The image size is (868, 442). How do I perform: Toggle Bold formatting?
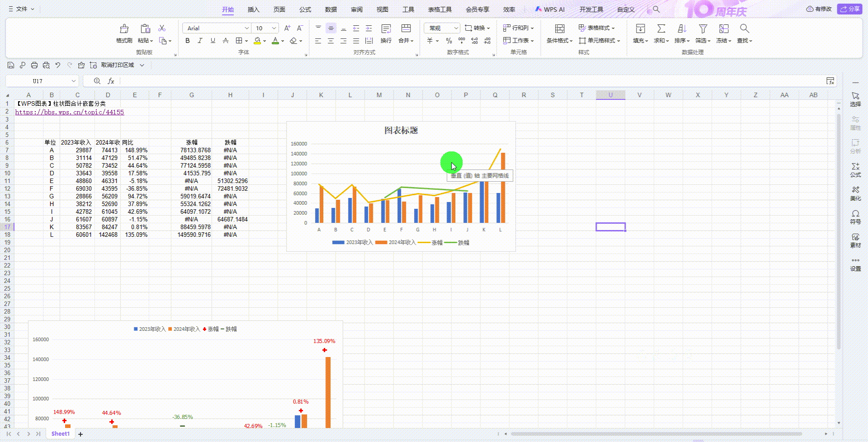pyautogui.click(x=188, y=41)
